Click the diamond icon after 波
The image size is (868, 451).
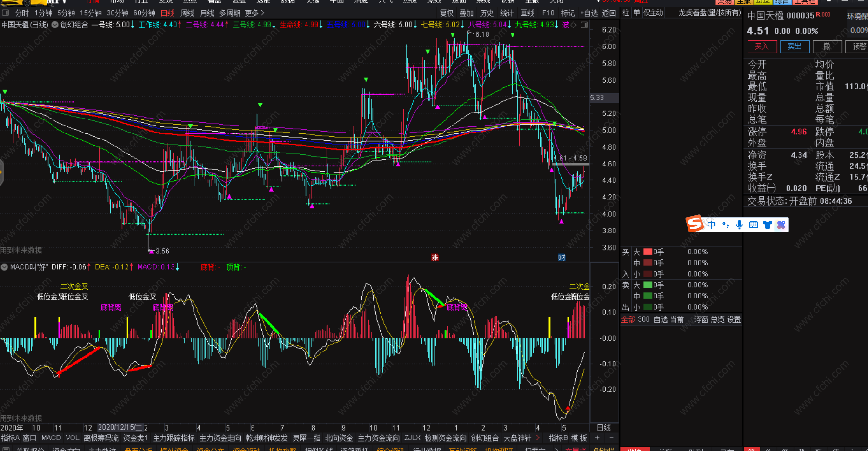[574, 25]
